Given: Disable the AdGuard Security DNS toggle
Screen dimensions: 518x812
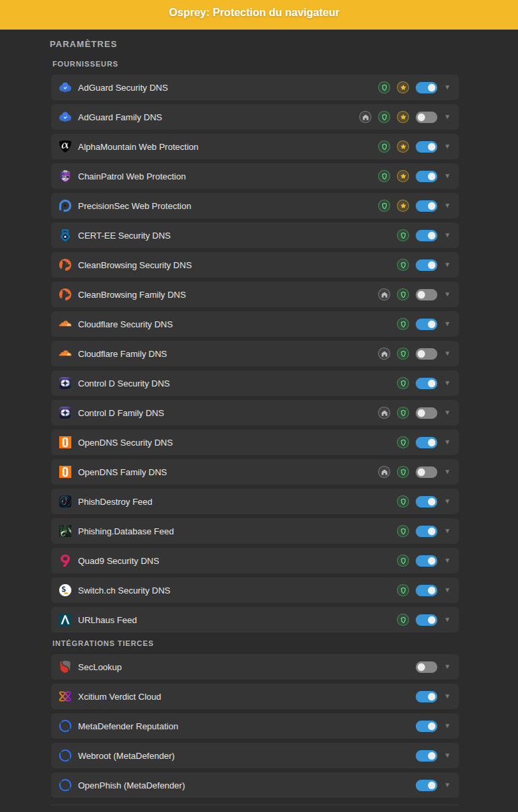Looking at the screenshot, I should click(x=427, y=87).
